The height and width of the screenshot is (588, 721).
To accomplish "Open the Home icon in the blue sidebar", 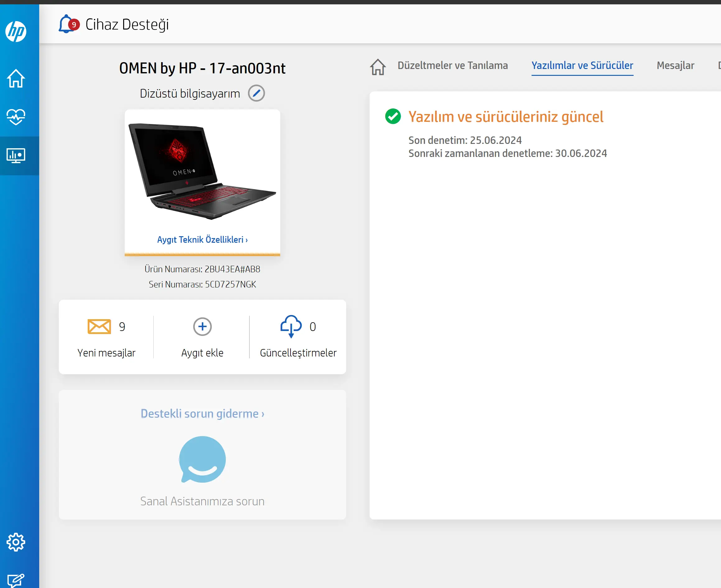I will [x=16, y=78].
